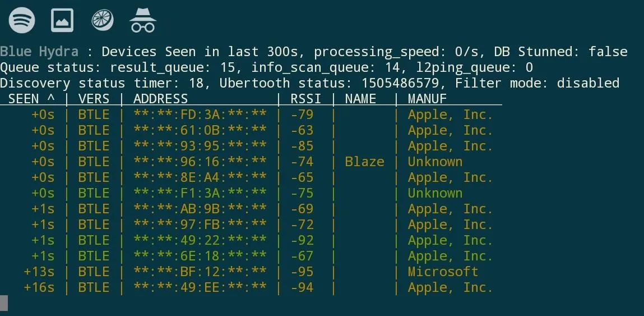Viewport: 644px width, 316px height.
Task: Click the green Unknown manufacturer with -75 RSSI
Action: 435,193
